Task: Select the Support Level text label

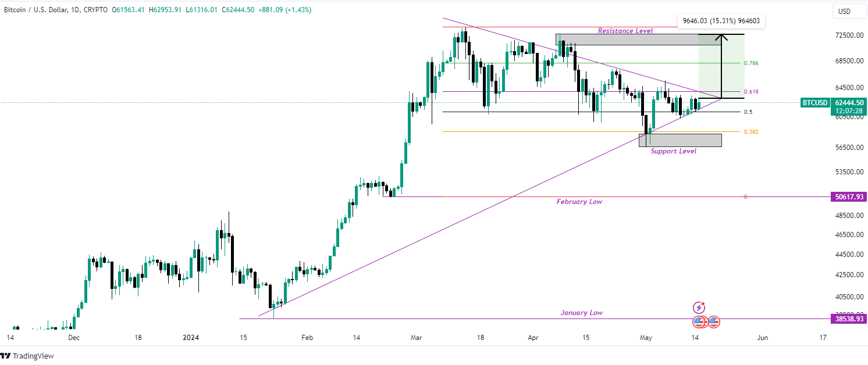Action: click(674, 151)
